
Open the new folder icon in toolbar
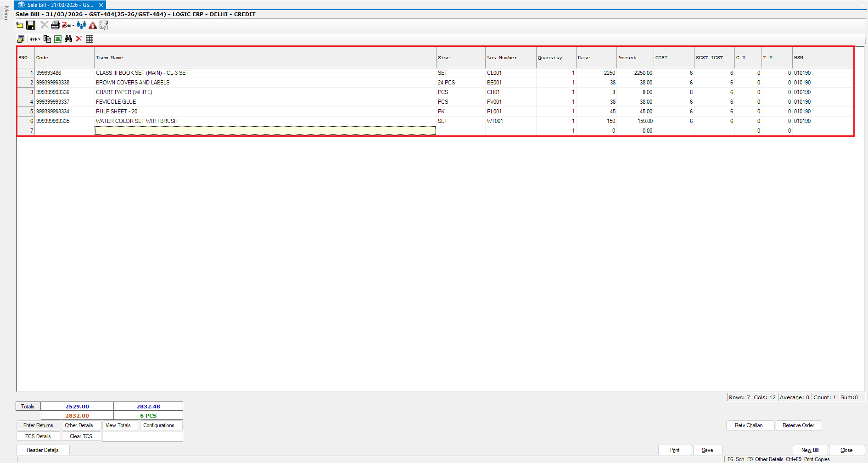[20, 25]
